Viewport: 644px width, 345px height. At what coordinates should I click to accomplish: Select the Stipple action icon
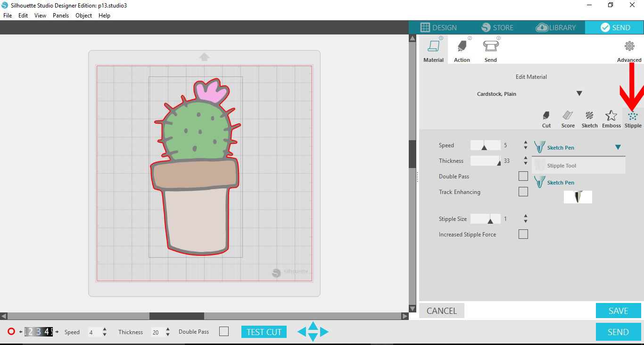[x=633, y=116]
